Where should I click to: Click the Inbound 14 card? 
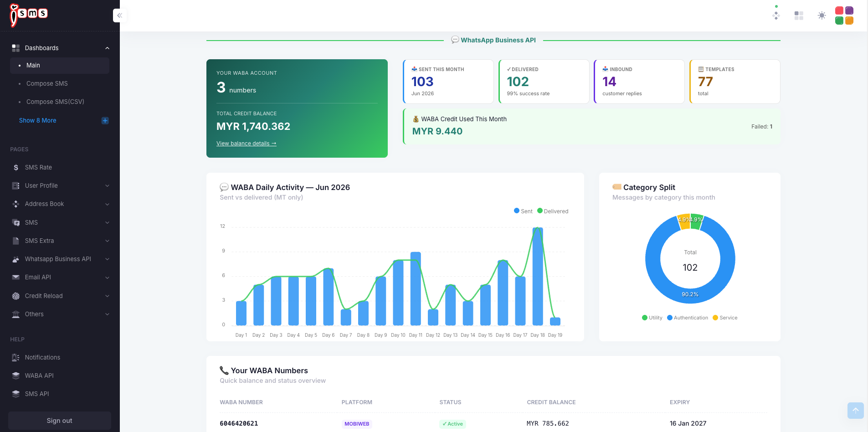639,82
